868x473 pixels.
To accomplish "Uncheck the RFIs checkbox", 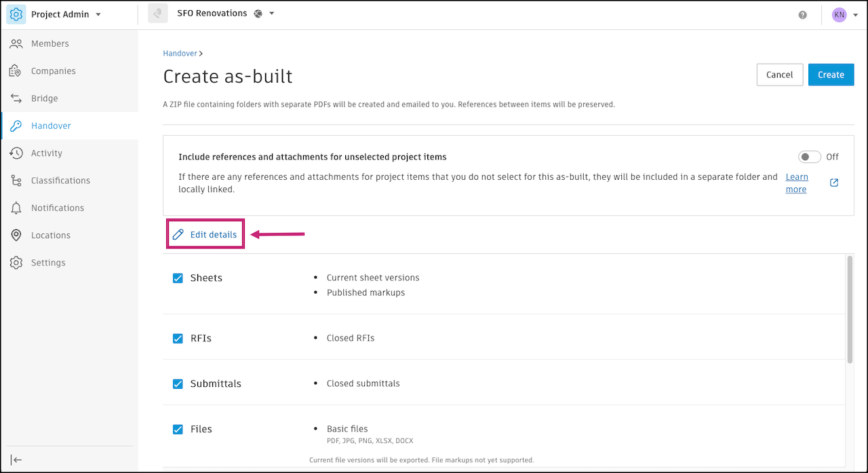I will 178,338.
